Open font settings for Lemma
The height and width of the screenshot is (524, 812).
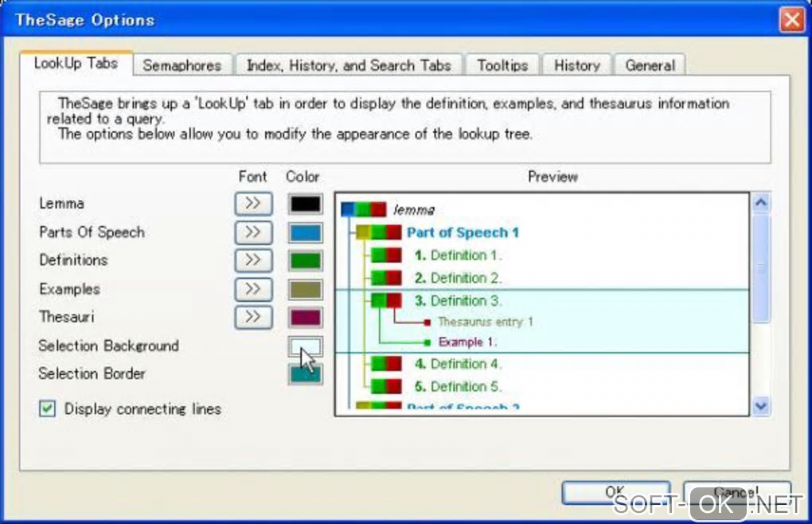pos(253,204)
